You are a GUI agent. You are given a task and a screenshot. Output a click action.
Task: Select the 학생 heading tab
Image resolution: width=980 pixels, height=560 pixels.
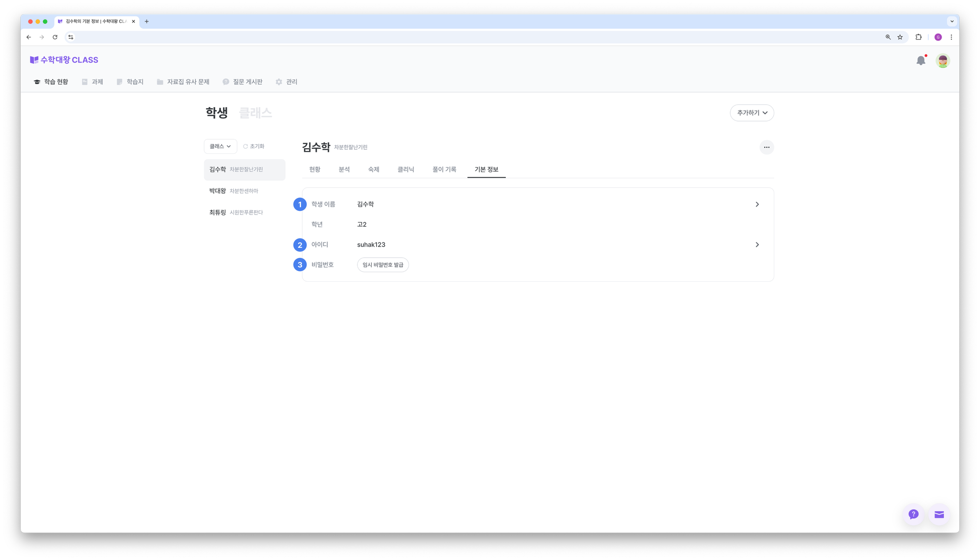click(x=217, y=113)
